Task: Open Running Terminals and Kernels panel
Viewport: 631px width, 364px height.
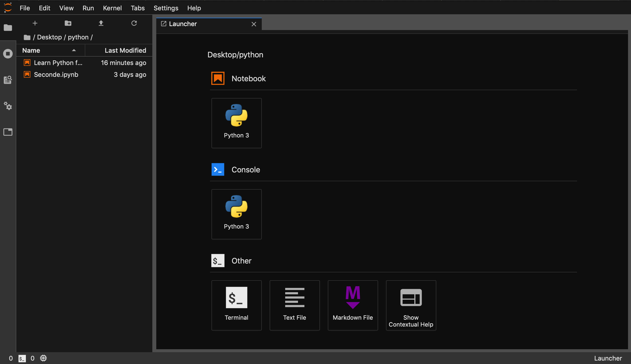Action: coord(8,54)
